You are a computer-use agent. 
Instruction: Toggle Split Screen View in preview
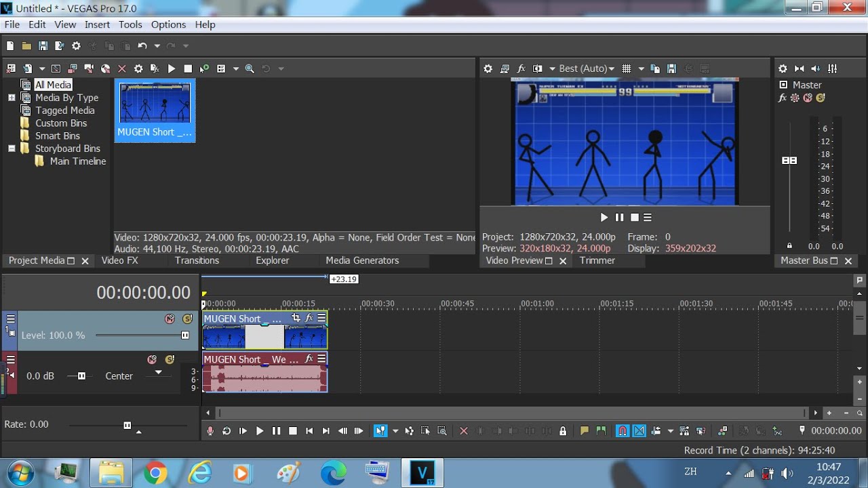(x=538, y=68)
